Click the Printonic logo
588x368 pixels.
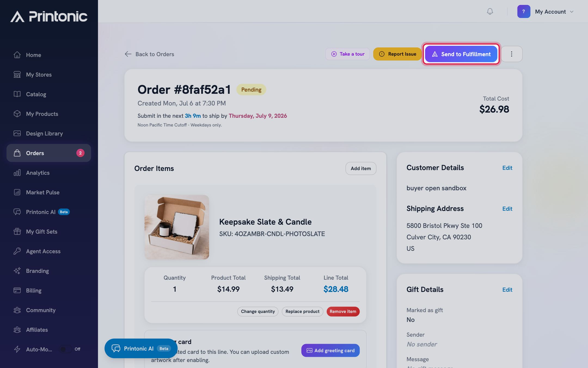click(49, 16)
